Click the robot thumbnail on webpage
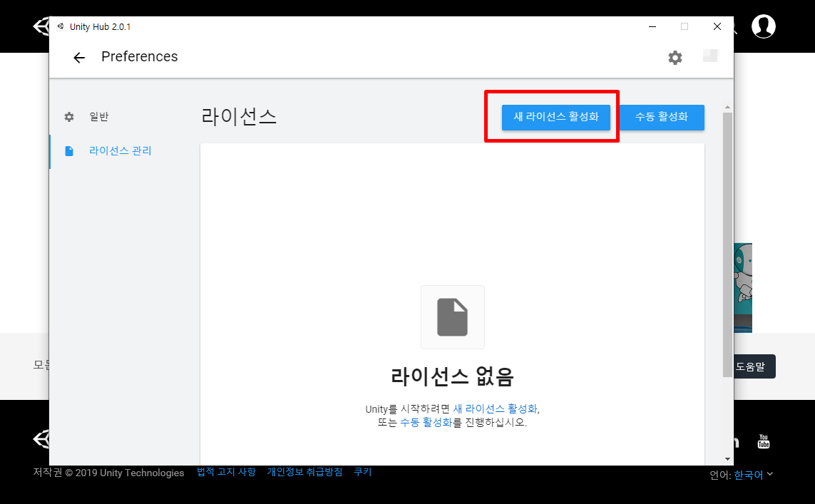 [x=743, y=287]
